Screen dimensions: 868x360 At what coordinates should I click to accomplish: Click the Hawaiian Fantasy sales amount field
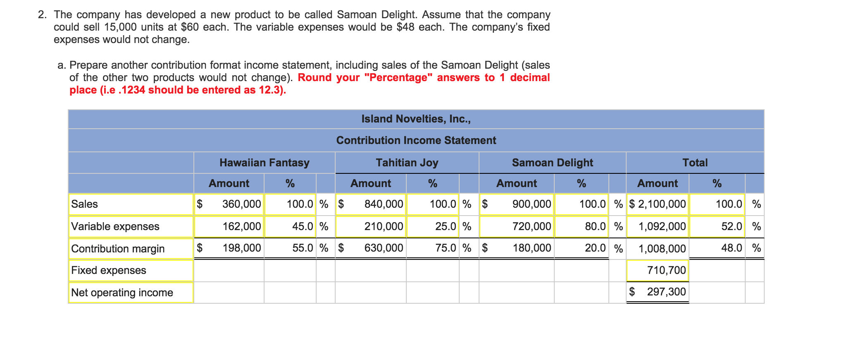tap(229, 204)
